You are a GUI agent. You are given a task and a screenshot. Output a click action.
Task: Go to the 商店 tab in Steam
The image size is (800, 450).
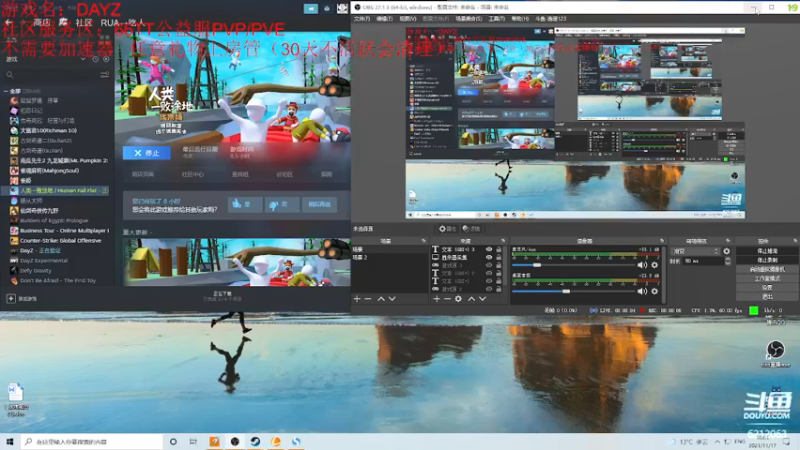[x=41, y=22]
